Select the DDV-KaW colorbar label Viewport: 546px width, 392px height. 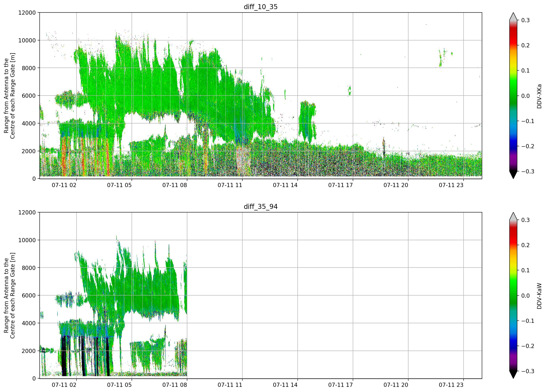539,296
